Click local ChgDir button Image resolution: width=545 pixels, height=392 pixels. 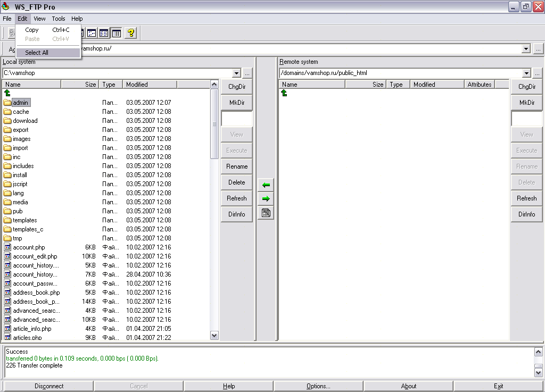(x=237, y=87)
